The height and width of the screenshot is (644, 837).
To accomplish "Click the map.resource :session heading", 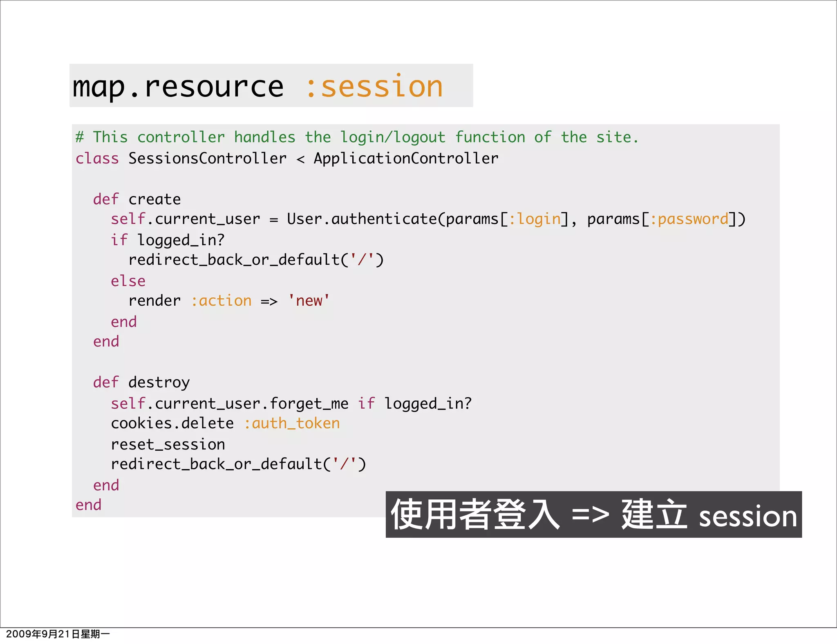I will coord(257,86).
